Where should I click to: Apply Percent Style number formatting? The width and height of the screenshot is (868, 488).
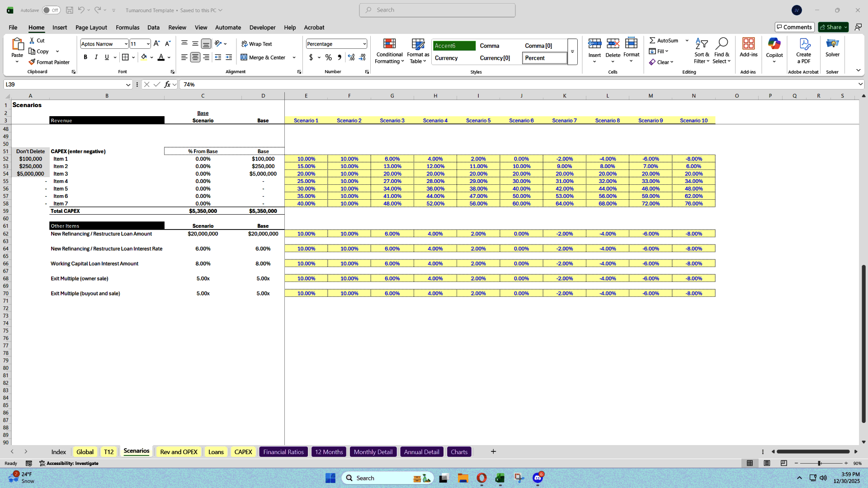pyautogui.click(x=329, y=57)
